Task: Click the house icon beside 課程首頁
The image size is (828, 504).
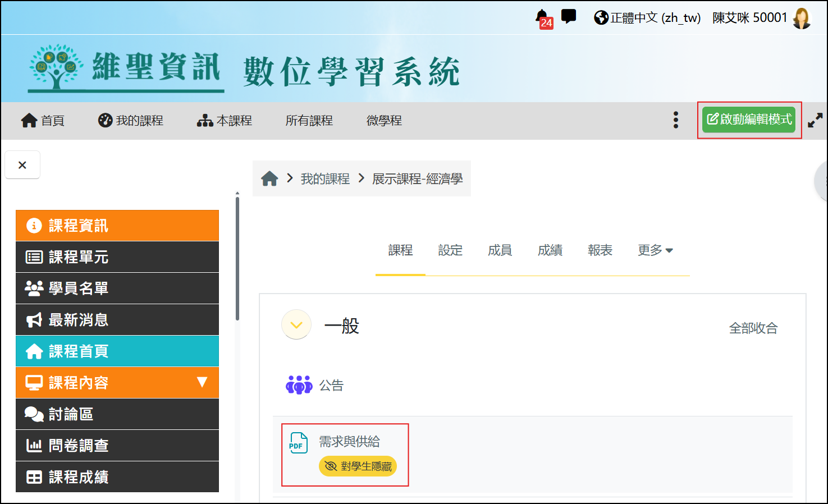Action: pyautogui.click(x=34, y=351)
